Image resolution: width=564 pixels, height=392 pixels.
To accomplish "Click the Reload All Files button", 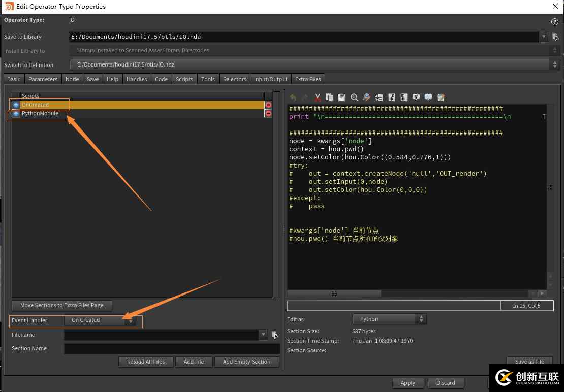I will click(x=146, y=362).
